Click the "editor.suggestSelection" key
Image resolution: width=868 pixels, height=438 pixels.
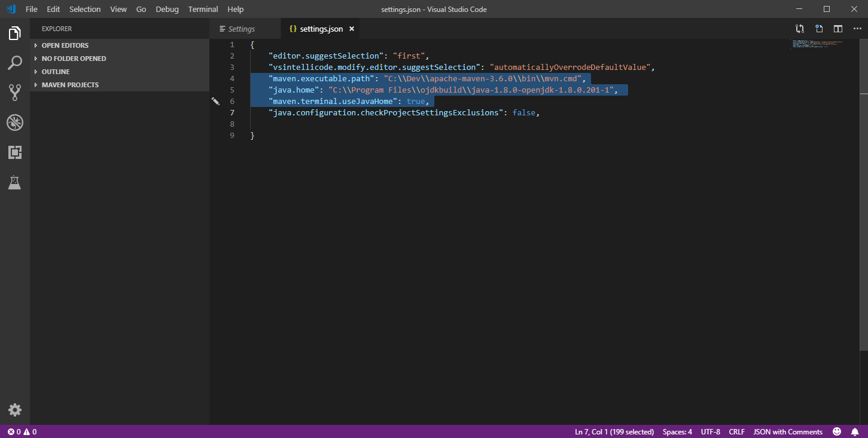[x=326, y=56]
